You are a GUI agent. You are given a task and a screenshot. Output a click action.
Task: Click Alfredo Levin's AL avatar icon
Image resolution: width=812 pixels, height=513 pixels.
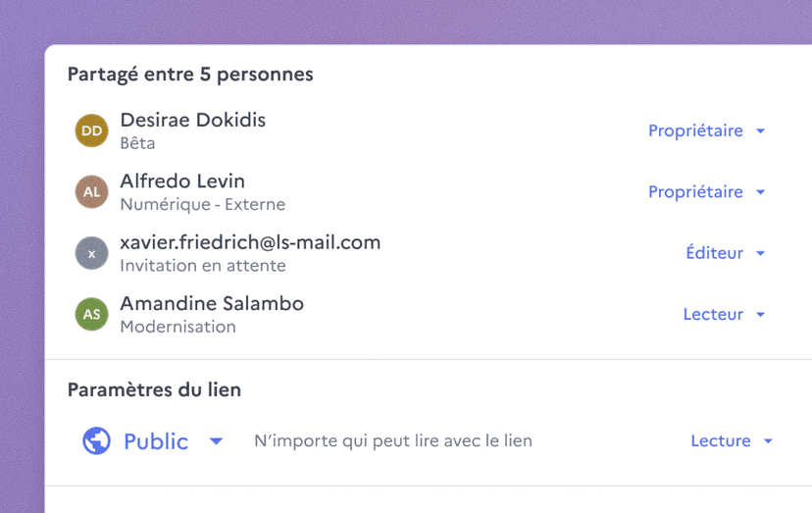(x=92, y=192)
